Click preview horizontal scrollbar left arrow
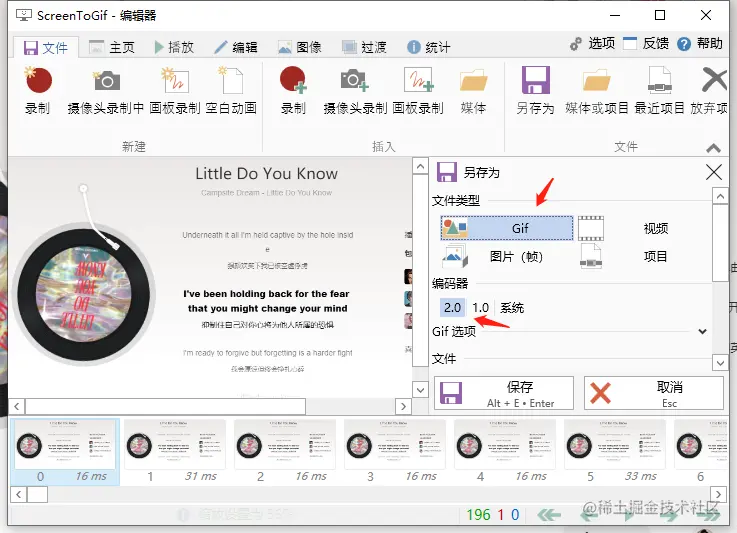737x533 pixels. pos(17,406)
